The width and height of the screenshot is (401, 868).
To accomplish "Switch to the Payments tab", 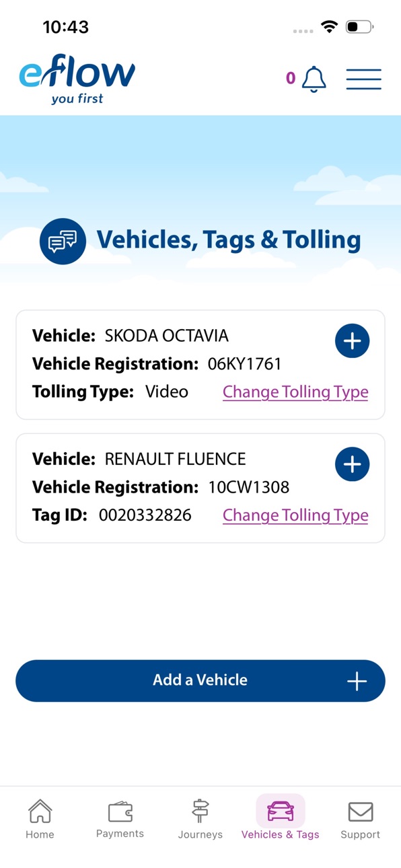I will pyautogui.click(x=120, y=819).
